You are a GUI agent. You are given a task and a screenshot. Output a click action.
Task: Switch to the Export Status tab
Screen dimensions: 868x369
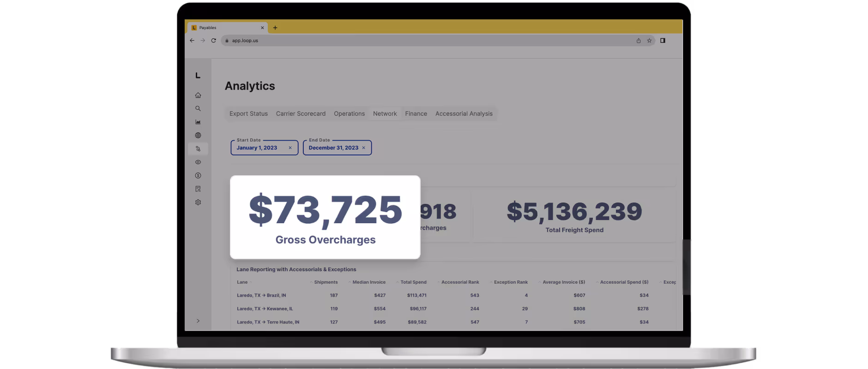(x=248, y=114)
